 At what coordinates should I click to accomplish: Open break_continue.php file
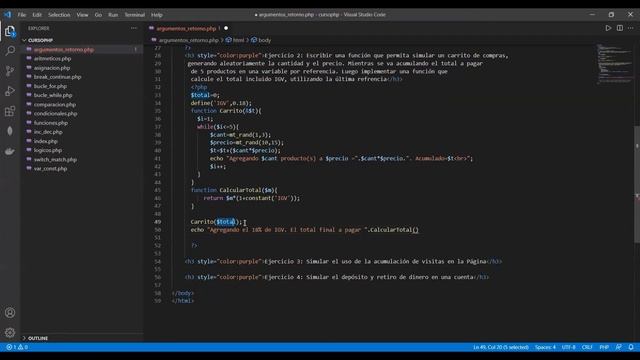(58, 77)
